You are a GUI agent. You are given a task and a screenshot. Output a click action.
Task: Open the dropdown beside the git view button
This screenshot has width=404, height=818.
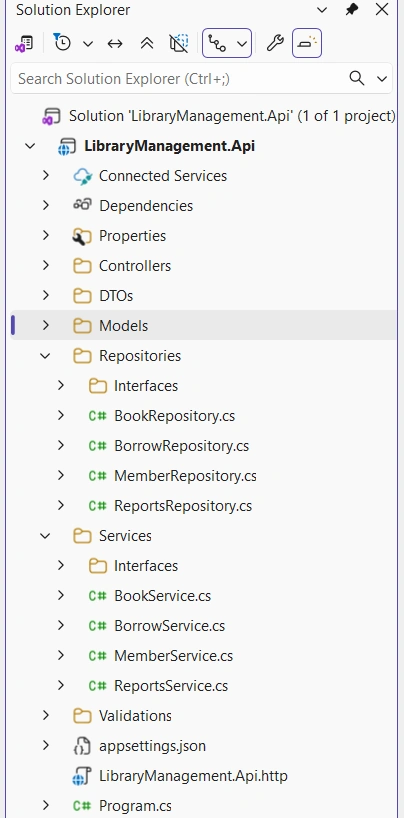coord(242,44)
